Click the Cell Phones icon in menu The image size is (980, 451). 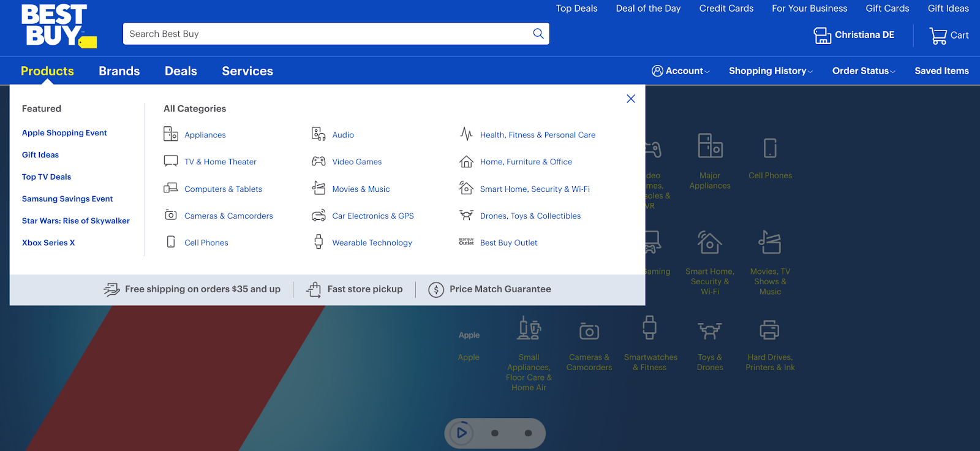(x=171, y=242)
